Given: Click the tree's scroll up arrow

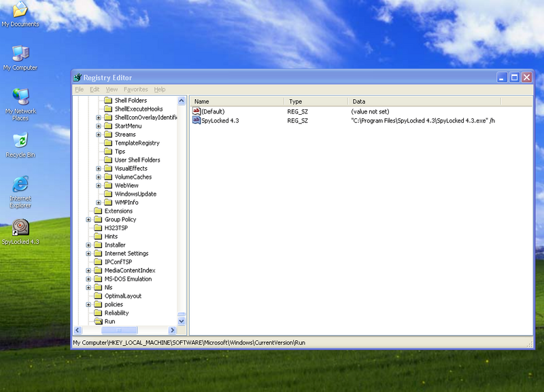Looking at the screenshot, I should point(182,101).
